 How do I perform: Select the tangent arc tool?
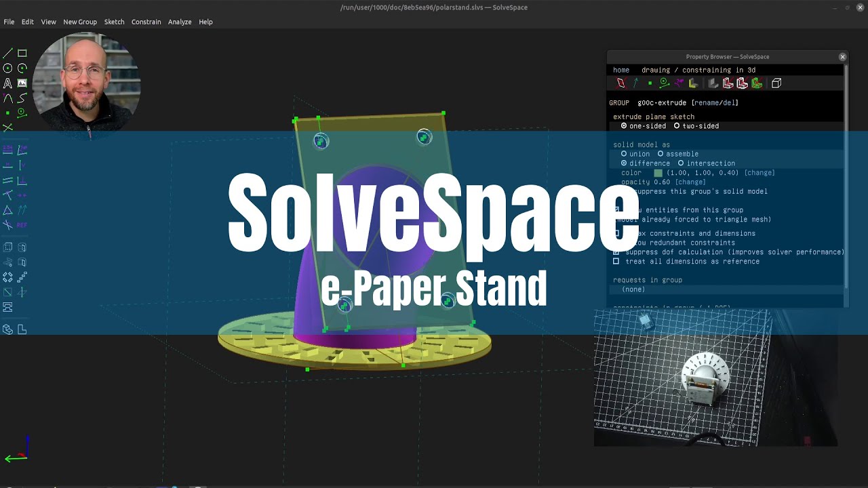[x=7, y=98]
